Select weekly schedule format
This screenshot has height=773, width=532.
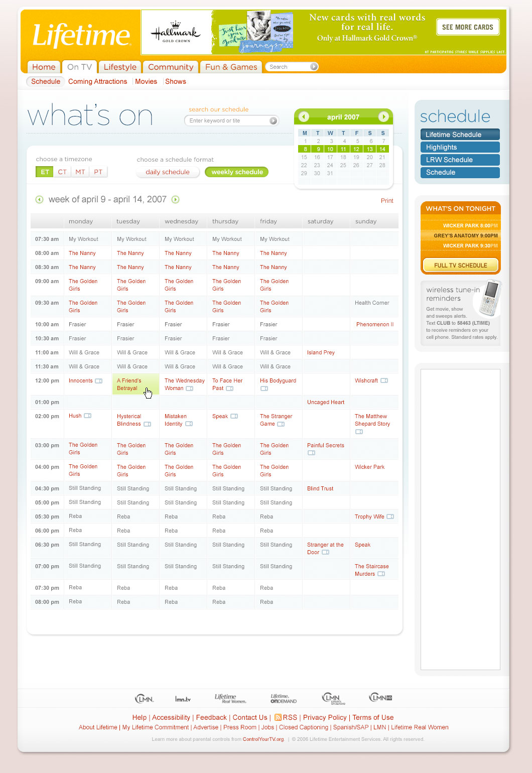pos(237,172)
